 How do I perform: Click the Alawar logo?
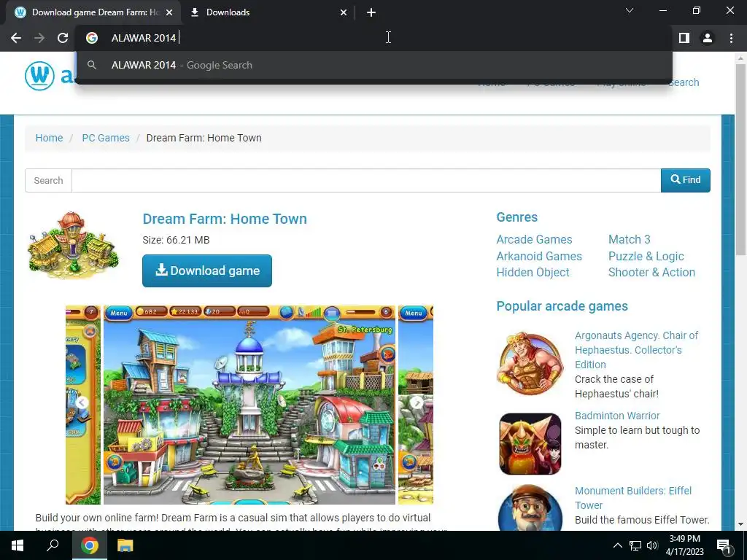50,75
